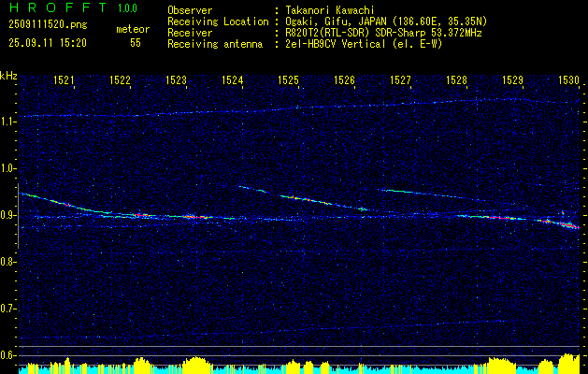The image size is (588, 374).
Task: Click the 1530 time marker
Action: tap(568, 79)
